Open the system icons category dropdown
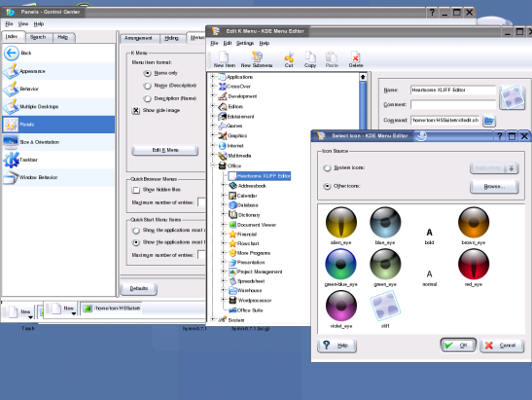Screen dimensions: 532x400 tap(494, 167)
